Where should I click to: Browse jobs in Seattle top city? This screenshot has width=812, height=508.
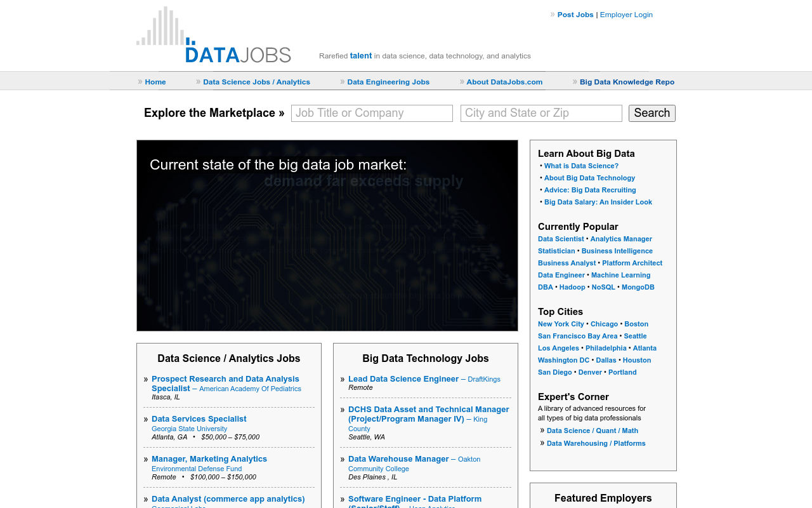pos(635,337)
